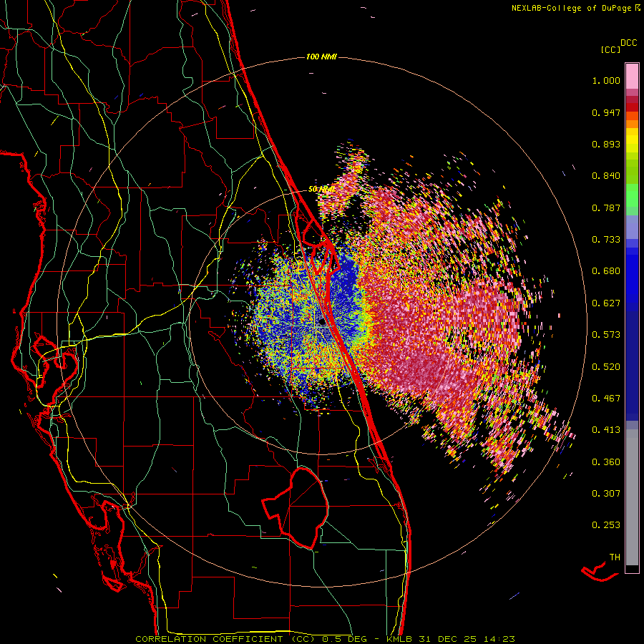Select the 0.307 legend value
This screenshot has height=644, width=644.
[x=606, y=494]
